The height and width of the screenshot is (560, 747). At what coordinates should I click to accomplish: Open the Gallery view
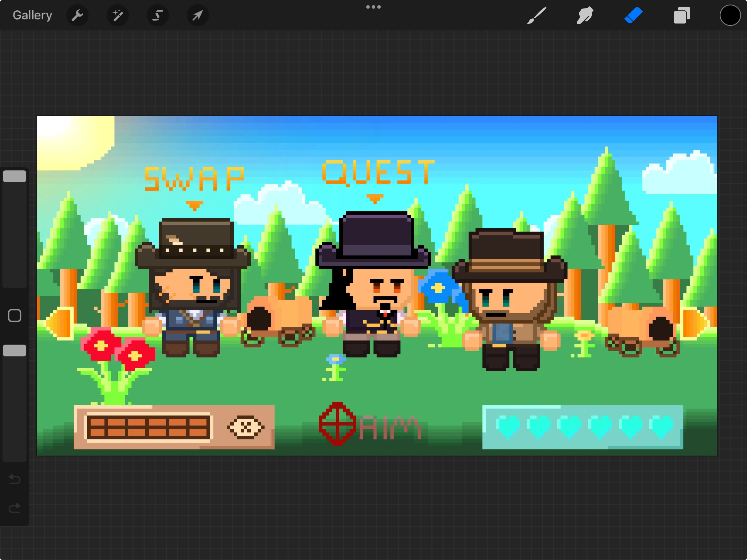pyautogui.click(x=33, y=15)
